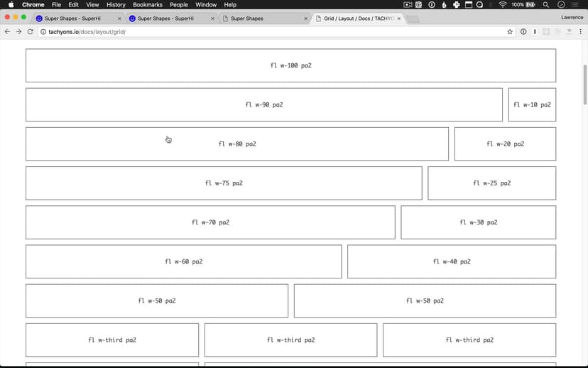588x368 pixels.
Task: Open a new tab with the blank tab button
Action: (413, 18)
